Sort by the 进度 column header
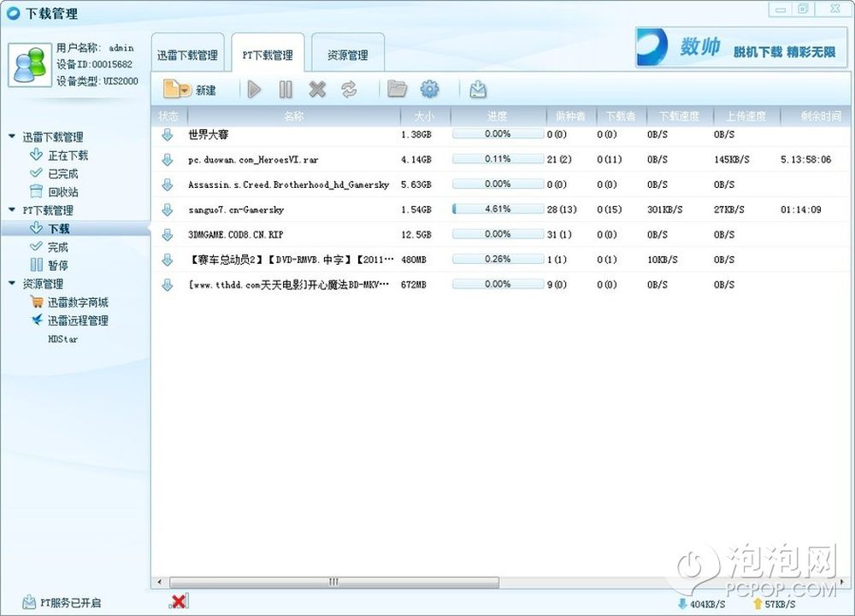855x616 pixels. [x=498, y=116]
